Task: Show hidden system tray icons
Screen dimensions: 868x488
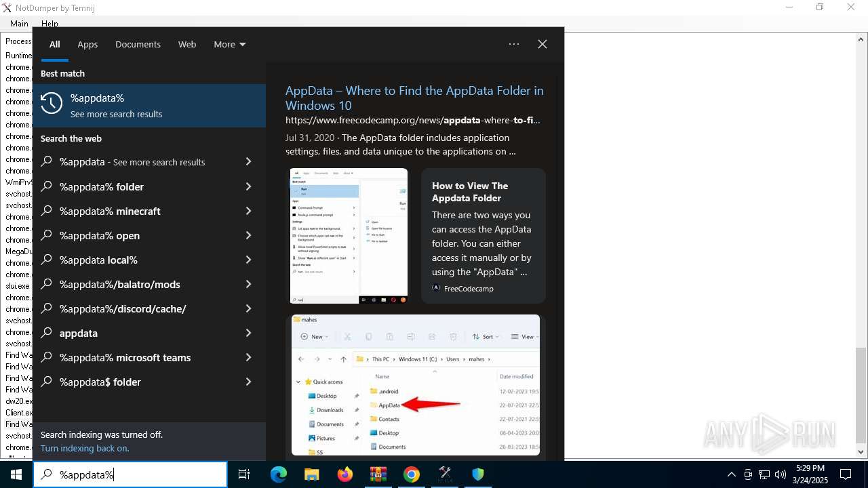Action: [x=731, y=474]
